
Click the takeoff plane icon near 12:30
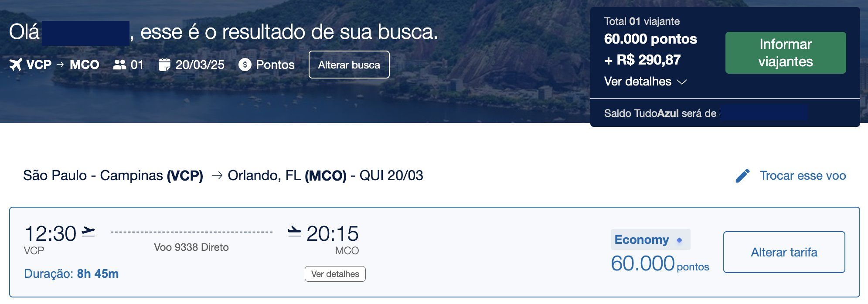pos(88,232)
